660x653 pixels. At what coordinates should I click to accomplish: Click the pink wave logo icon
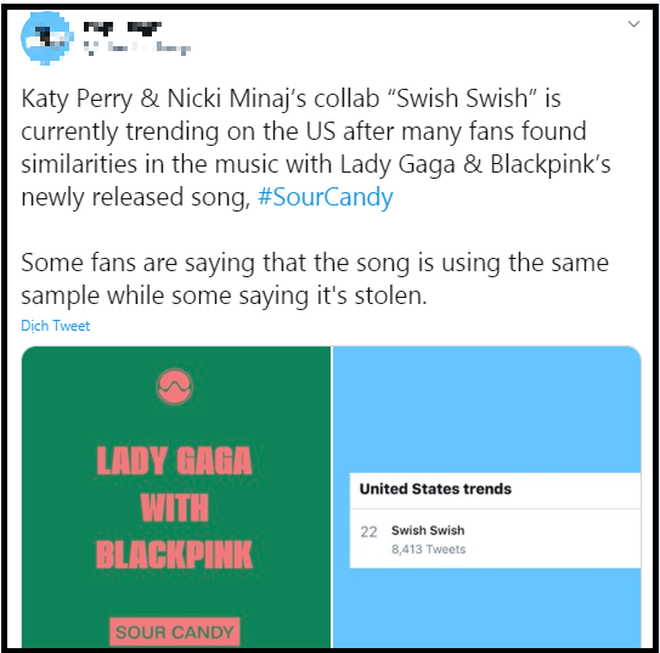click(174, 386)
